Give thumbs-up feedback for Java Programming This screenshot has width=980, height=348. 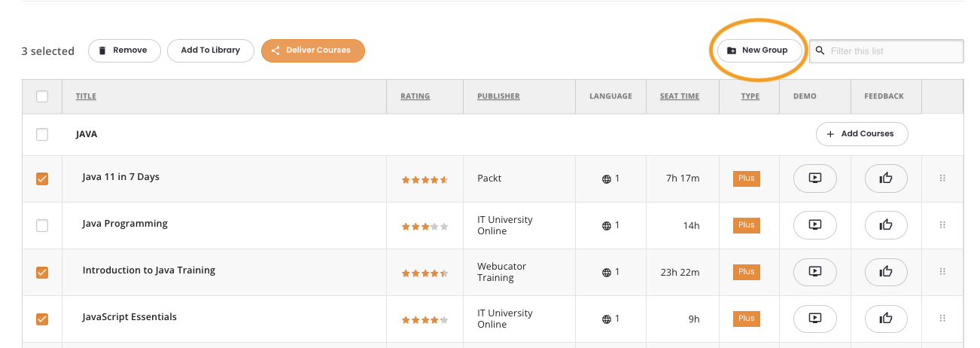[886, 225]
